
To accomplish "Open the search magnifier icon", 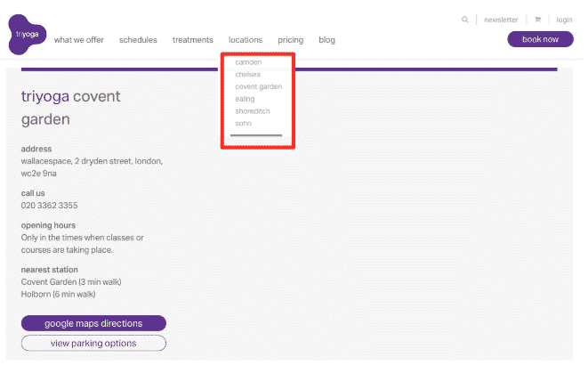I will (x=465, y=20).
